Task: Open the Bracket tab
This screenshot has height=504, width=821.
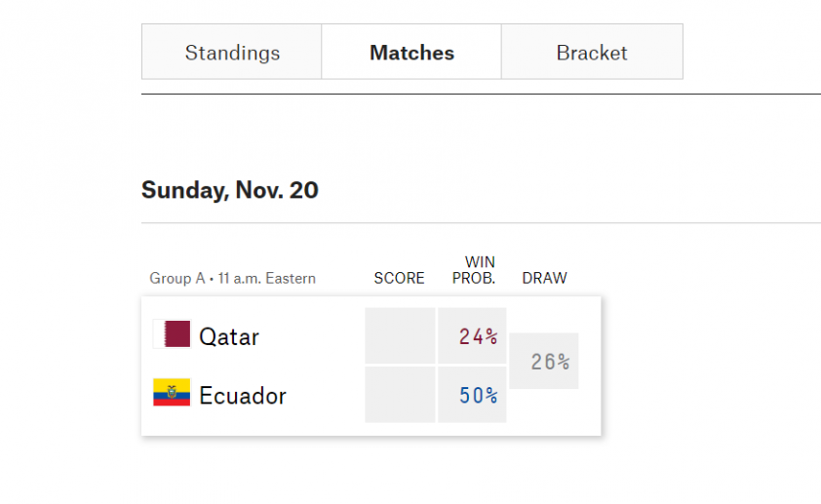Action: coord(592,52)
